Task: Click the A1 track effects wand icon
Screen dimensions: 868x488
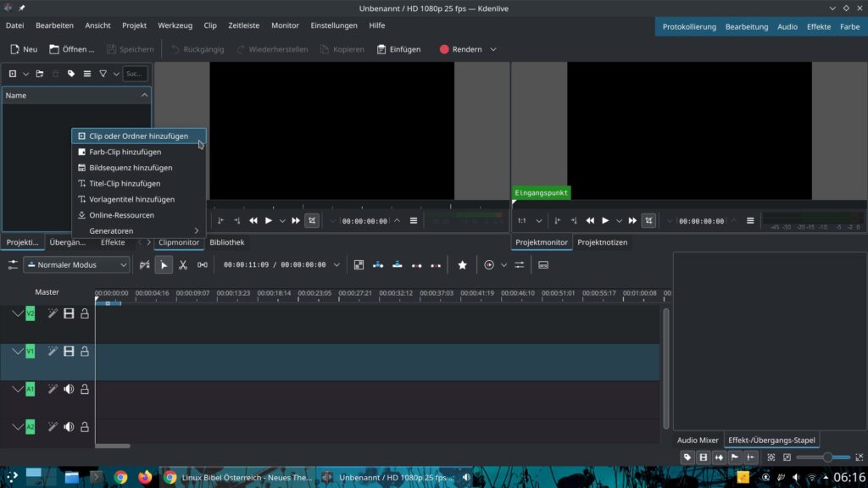Action: pos(53,389)
